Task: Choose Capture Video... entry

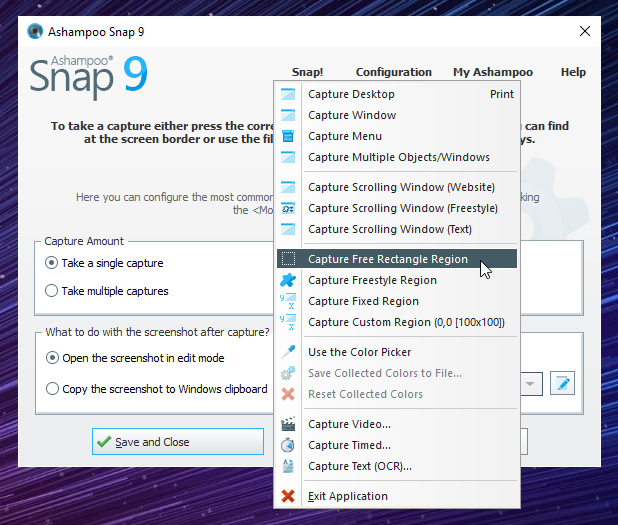Action: pos(397,424)
